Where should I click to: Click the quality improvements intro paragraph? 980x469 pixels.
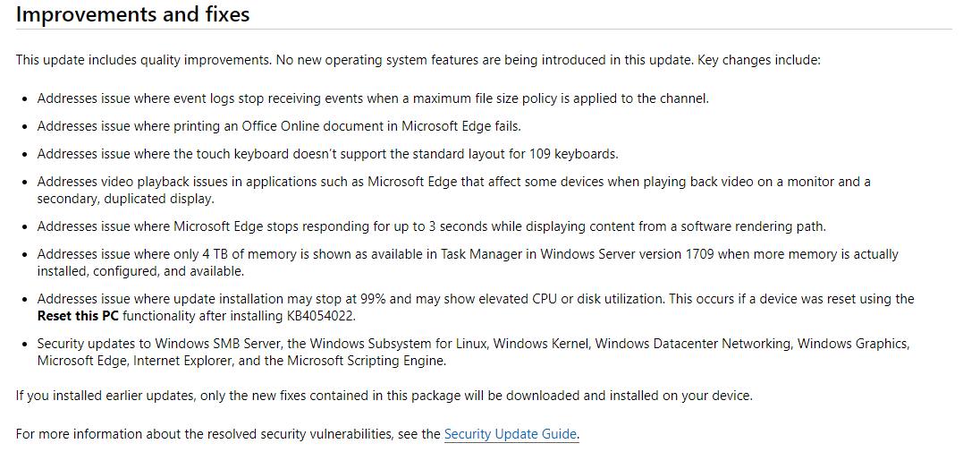[x=418, y=60]
